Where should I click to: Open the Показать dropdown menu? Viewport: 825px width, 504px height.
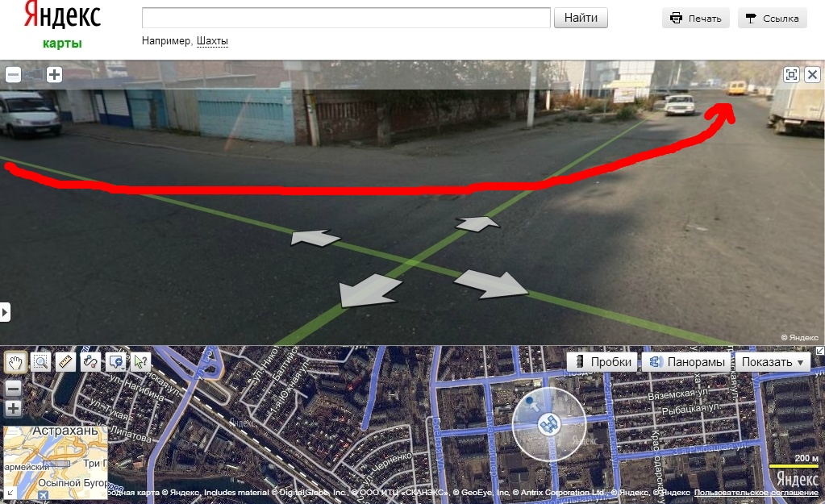pos(772,362)
